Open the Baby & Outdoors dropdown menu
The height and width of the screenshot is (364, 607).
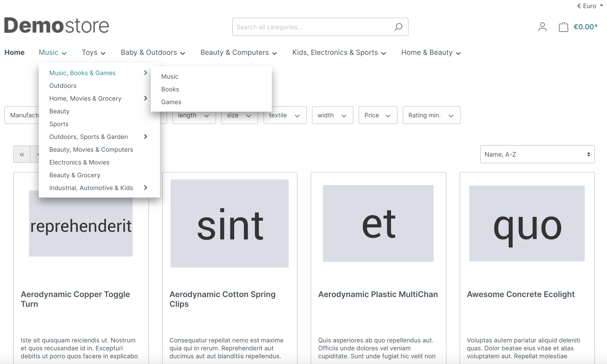(153, 52)
